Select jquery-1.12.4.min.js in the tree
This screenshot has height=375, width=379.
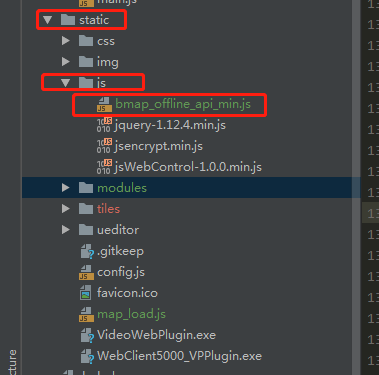170,126
